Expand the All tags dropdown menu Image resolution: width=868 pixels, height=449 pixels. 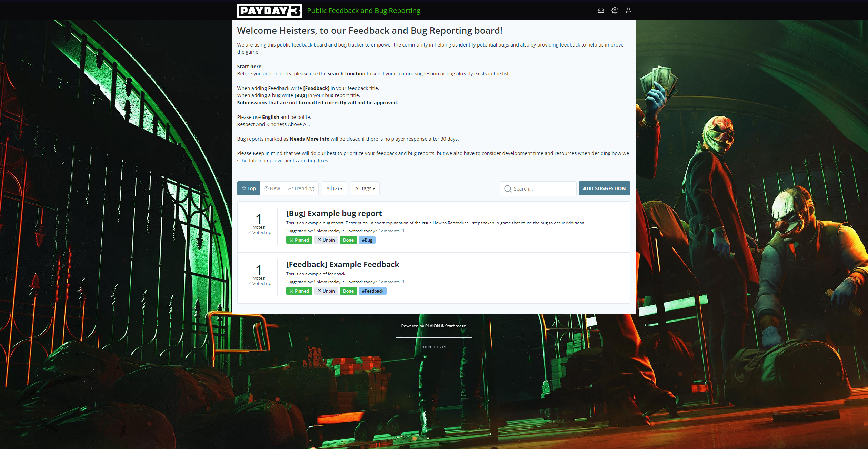365,188
